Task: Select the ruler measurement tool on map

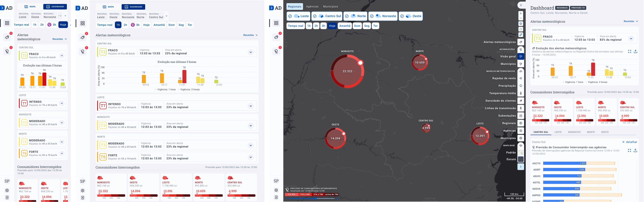Action: [521, 35]
